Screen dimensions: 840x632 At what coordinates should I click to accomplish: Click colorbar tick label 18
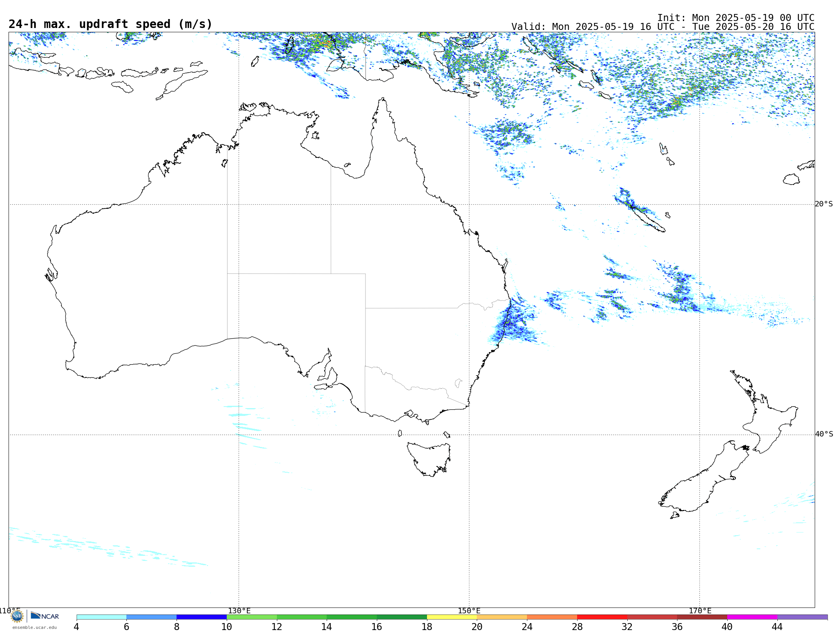coord(427,627)
